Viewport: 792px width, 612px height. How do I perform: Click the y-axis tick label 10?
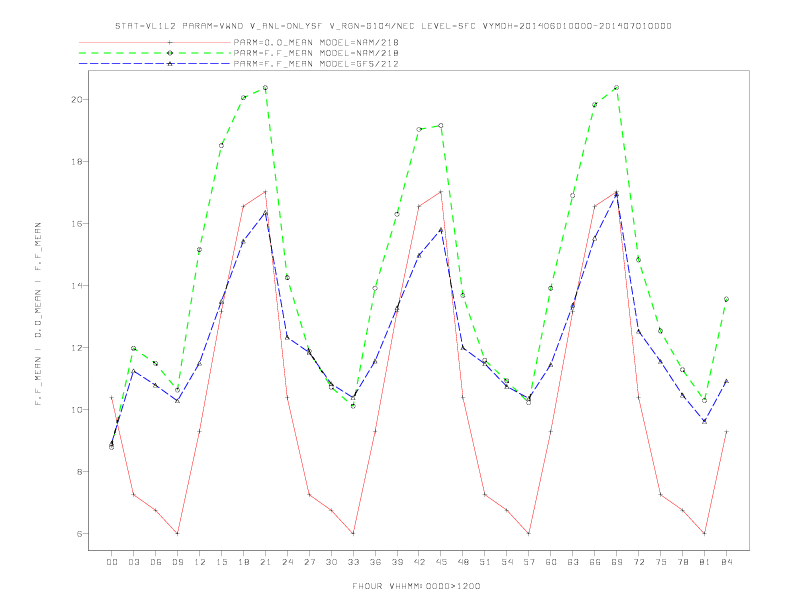click(77, 410)
